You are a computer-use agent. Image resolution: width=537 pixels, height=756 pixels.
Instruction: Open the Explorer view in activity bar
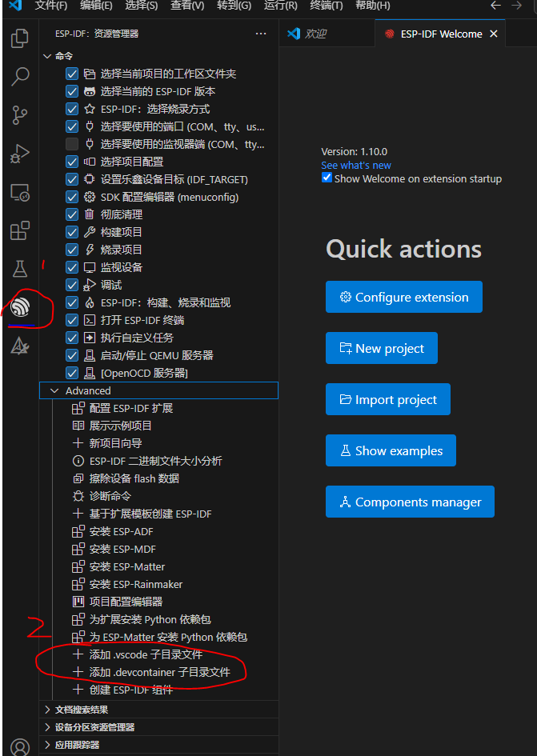pos(20,38)
